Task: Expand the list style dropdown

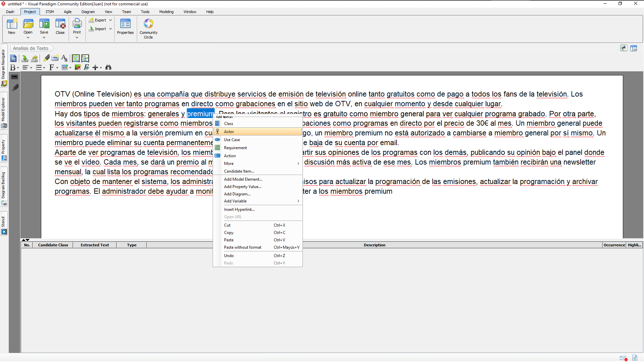Action: 44,68
